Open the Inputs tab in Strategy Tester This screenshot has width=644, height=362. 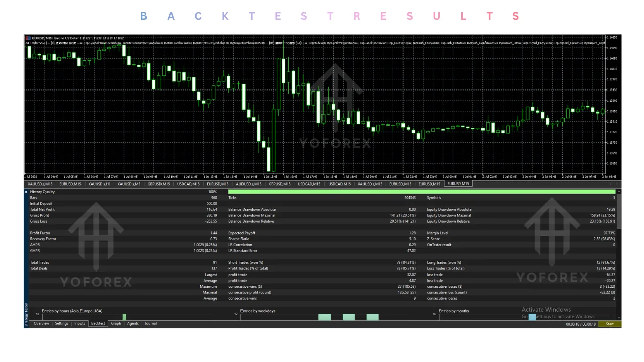79,323
